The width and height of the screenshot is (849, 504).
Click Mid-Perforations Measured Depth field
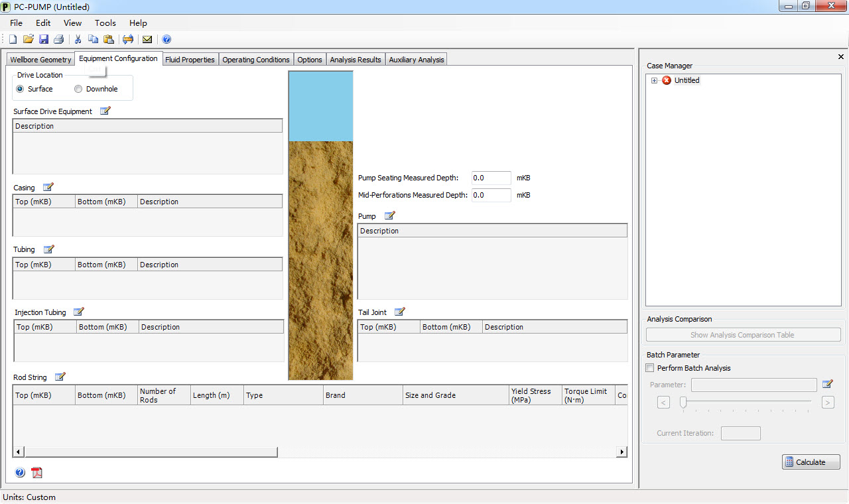pos(491,195)
